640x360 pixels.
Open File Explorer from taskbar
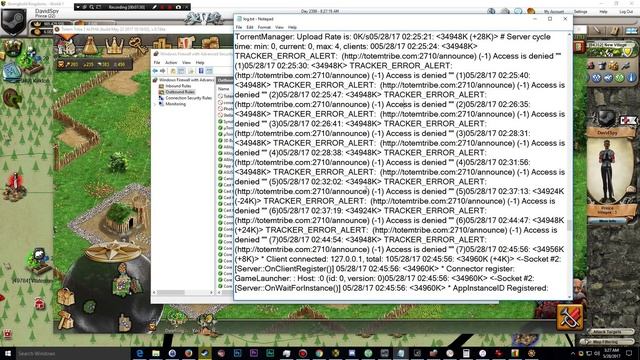tap(156, 353)
